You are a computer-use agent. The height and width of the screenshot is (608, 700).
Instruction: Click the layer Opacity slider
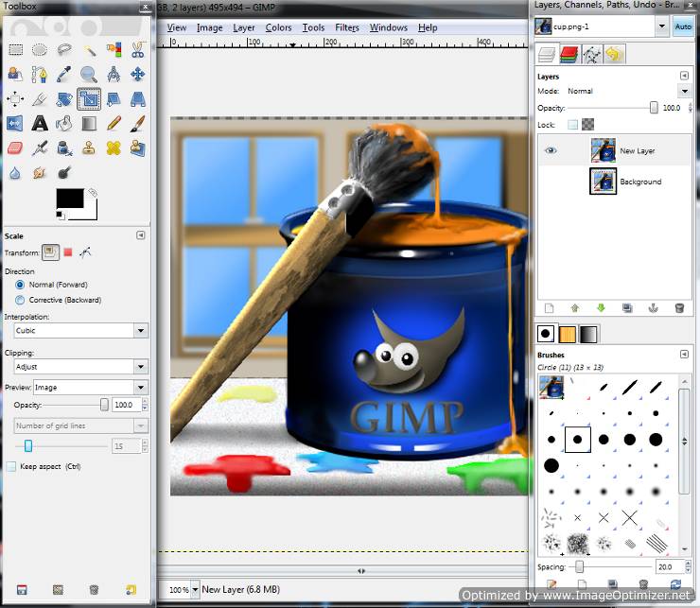pyautogui.click(x=613, y=108)
